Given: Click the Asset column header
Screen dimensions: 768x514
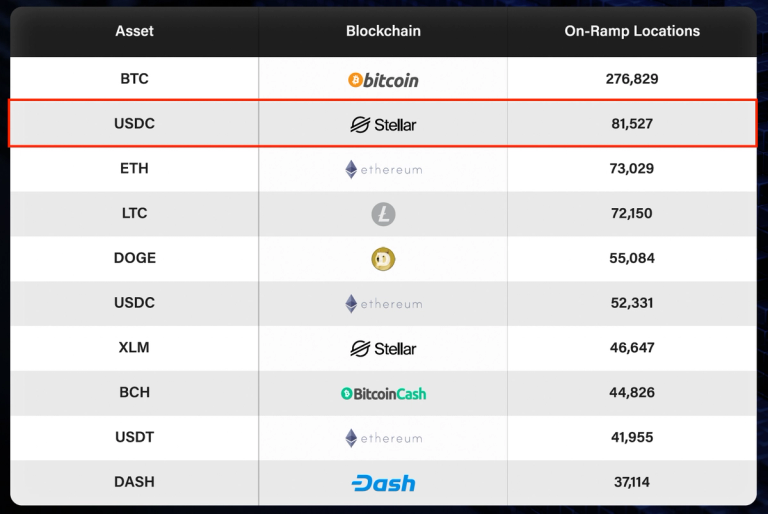Looking at the screenshot, I should pyautogui.click(x=134, y=31).
